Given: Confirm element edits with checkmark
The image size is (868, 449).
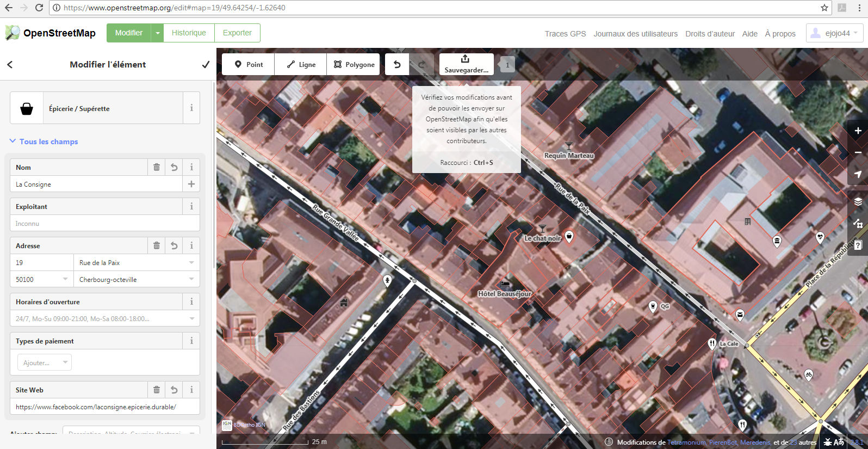Looking at the screenshot, I should tap(206, 64).
